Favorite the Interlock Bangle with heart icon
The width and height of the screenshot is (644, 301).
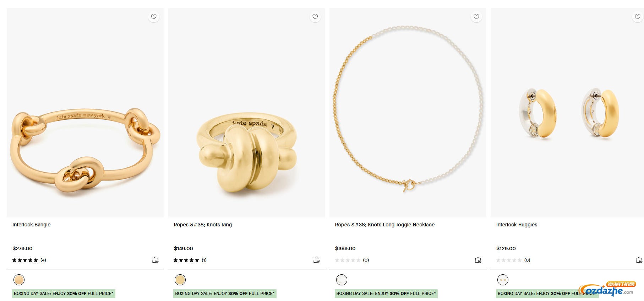click(x=154, y=17)
